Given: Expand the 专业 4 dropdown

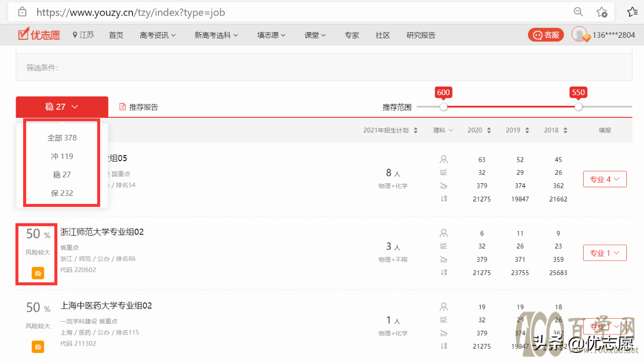Looking at the screenshot, I should coord(605,179).
